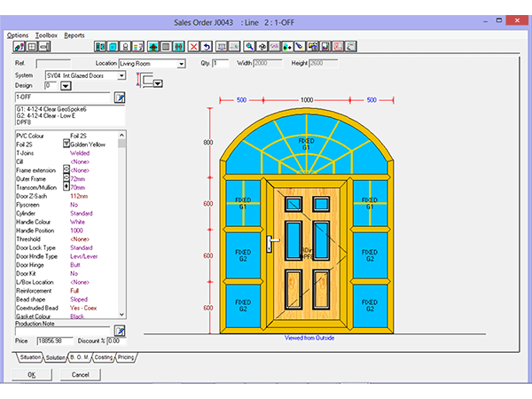The width and height of the screenshot is (532, 399).
Task: Expand the Foil 2S Golden Yellow dropdown
Action: click(x=66, y=143)
